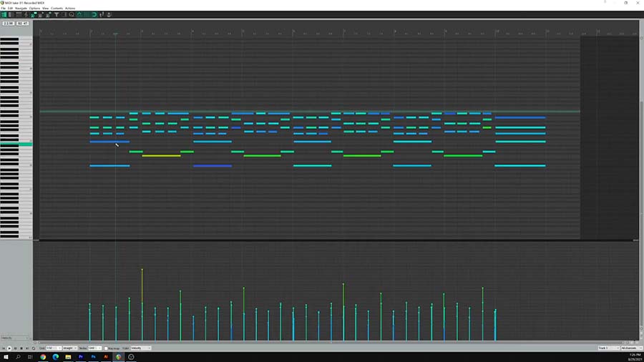Click the transport go-to-start button
The height and width of the screenshot is (362, 644).
4,348
